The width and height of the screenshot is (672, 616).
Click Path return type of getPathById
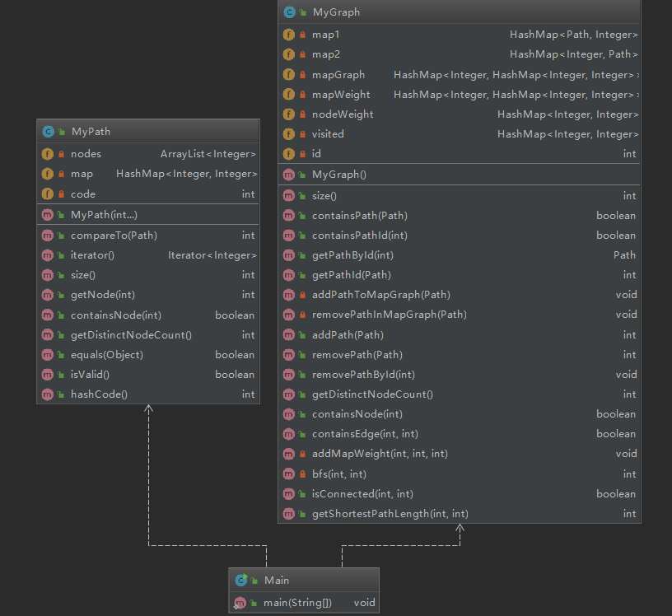tap(624, 255)
